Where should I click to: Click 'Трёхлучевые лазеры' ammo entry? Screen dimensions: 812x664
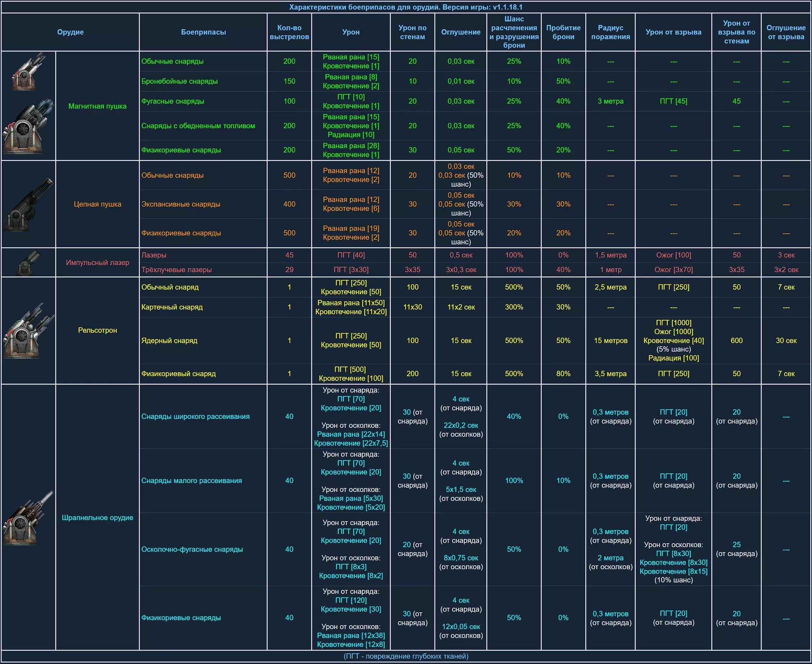[x=176, y=270]
